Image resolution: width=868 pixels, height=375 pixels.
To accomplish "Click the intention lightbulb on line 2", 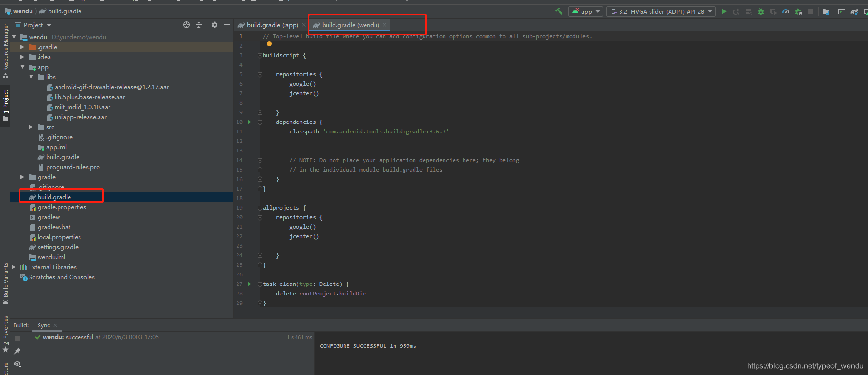I will [269, 45].
